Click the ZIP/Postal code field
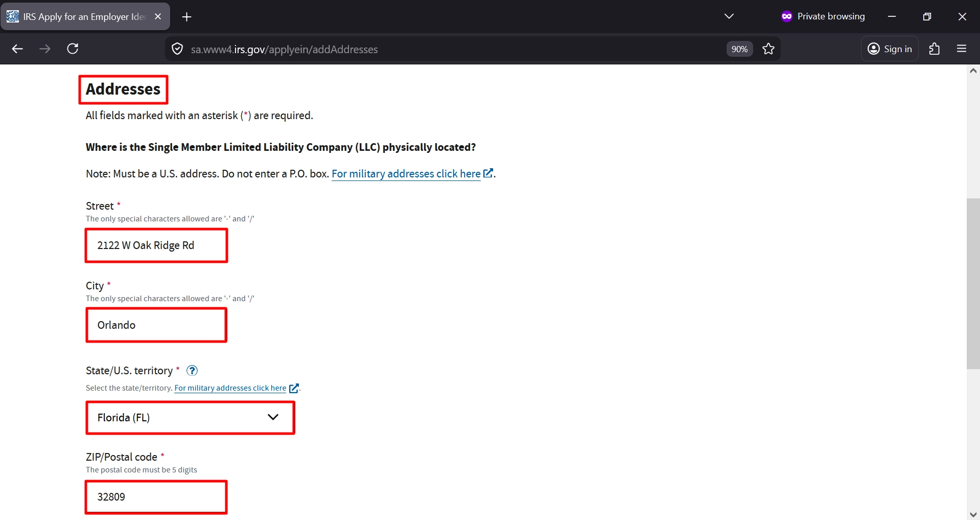Viewport: 980px width, 520px height. coord(156,497)
